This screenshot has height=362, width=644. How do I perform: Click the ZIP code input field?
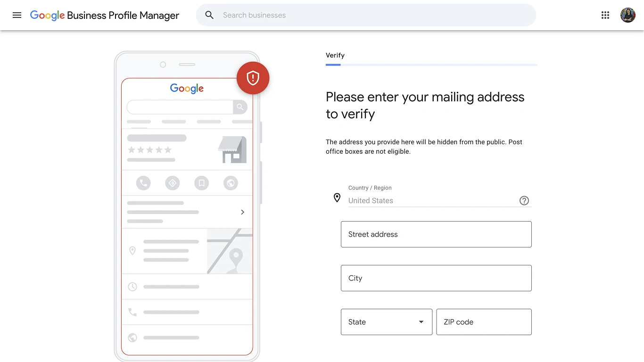(x=484, y=322)
